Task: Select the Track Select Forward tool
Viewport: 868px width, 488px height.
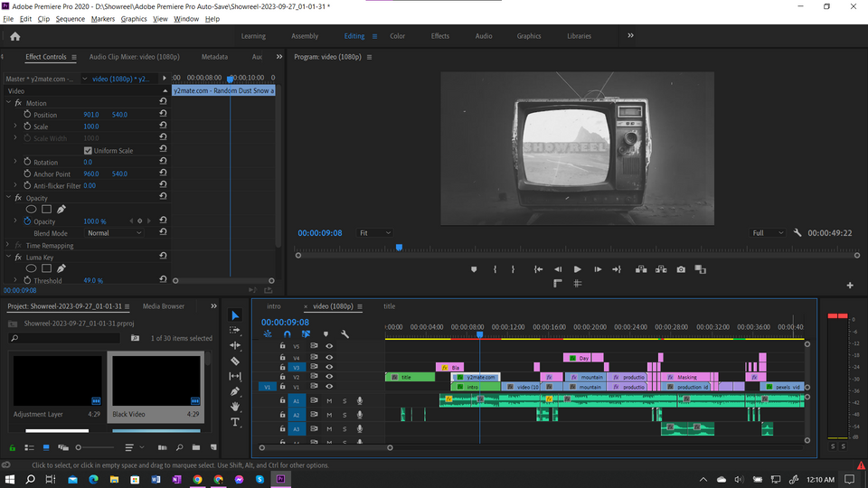Action: click(235, 331)
